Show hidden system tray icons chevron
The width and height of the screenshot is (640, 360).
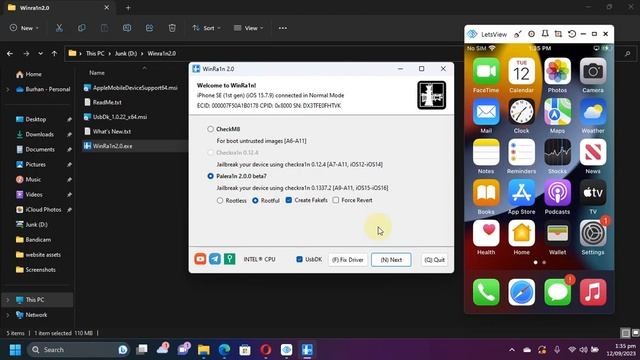(x=511, y=350)
